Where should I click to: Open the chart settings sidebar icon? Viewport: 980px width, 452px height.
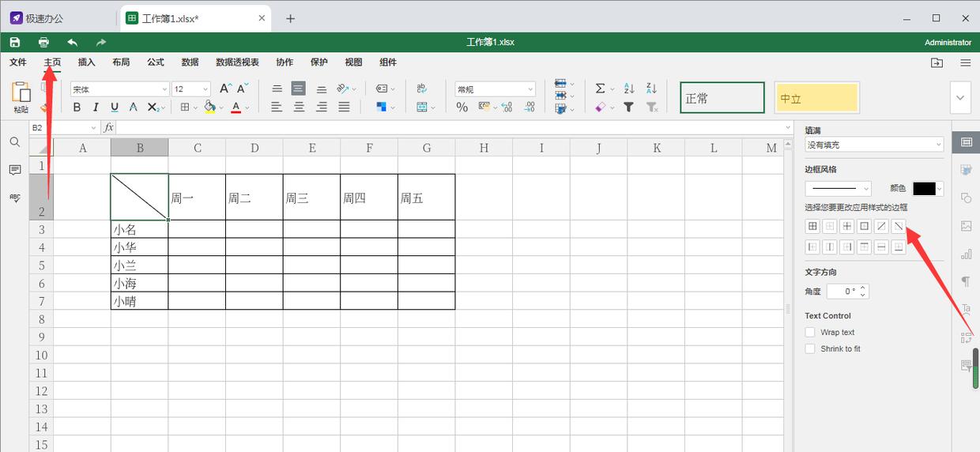tap(966, 254)
